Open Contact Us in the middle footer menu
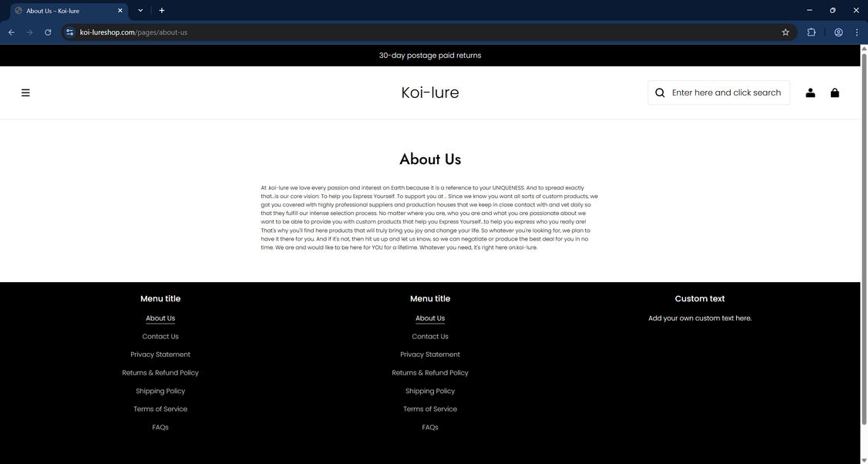The height and width of the screenshot is (464, 868). pos(430,337)
